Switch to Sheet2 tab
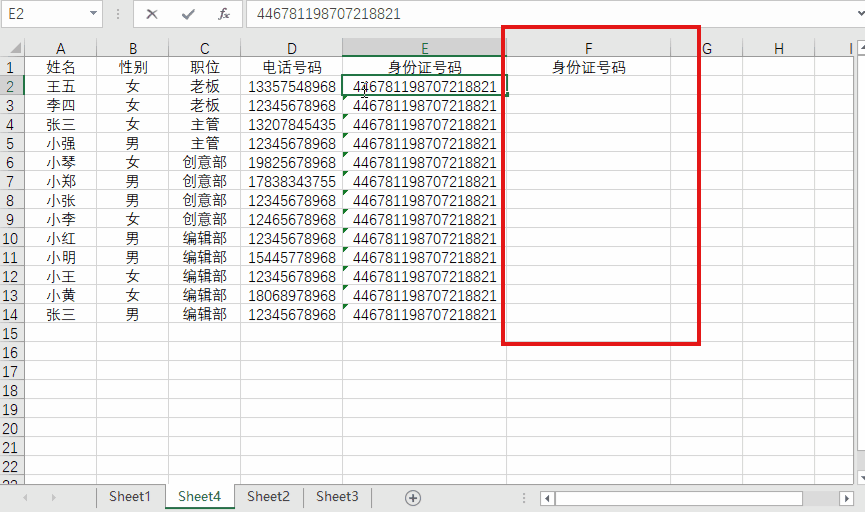 pyautogui.click(x=268, y=497)
